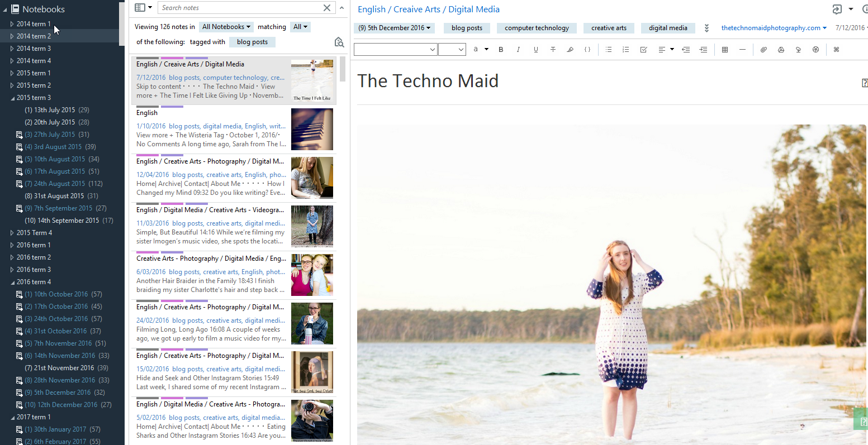Open note Hide and Seek dated 15/02/2016
Screen dimensions: 868x445
234,372
